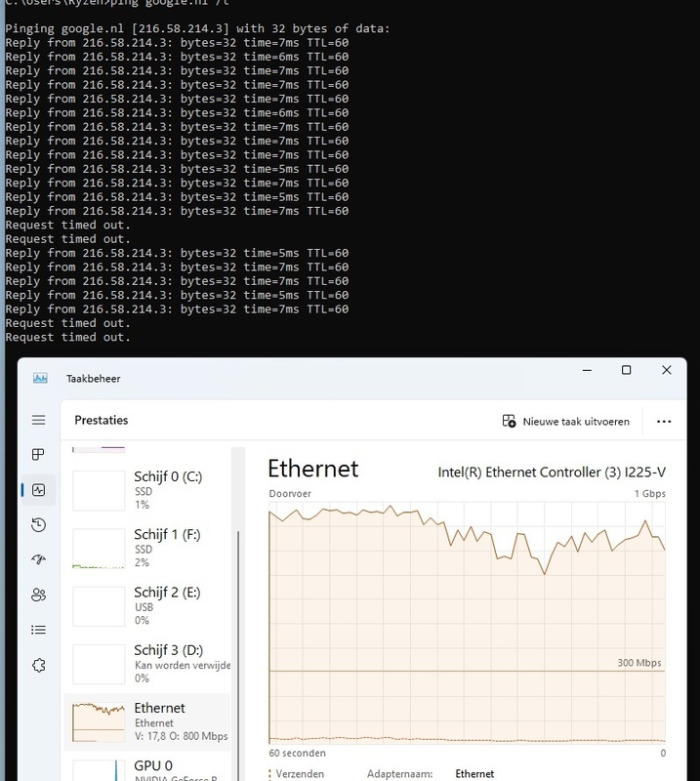Click the Taakbeheer window title
The width and height of the screenshot is (700, 781).
click(94, 379)
